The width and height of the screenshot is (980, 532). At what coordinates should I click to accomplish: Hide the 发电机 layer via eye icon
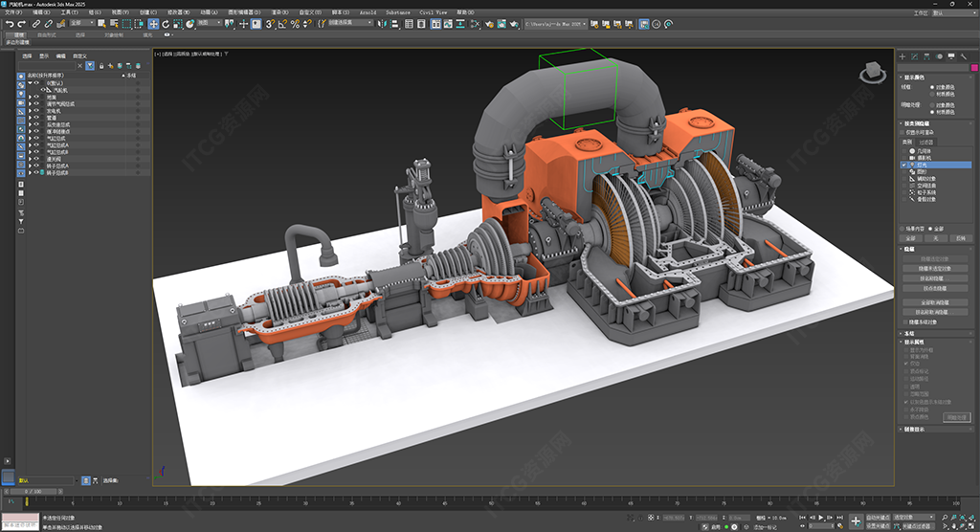click(35, 110)
